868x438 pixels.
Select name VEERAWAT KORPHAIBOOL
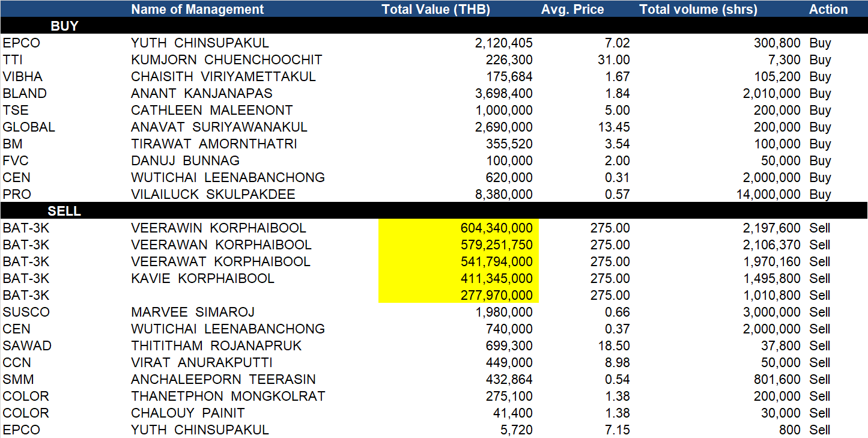[221, 261]
